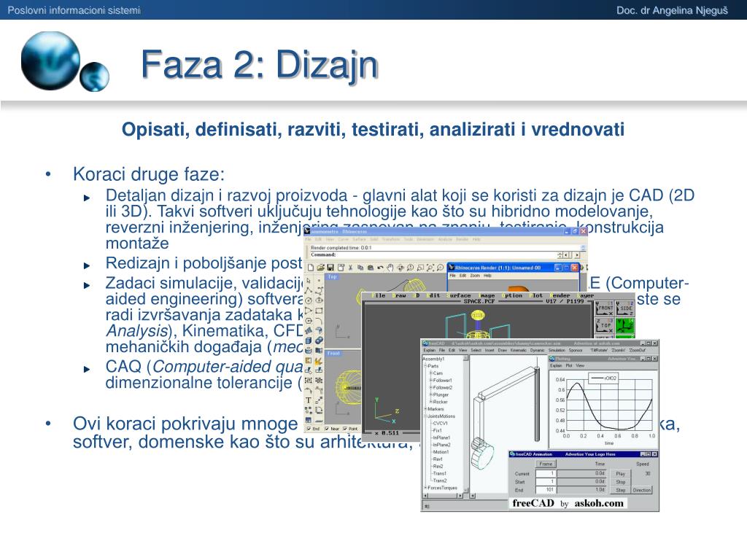Click the green 3D axes view icon
Image resolution: width=747 pixels, height=560 pixels.
624,326
